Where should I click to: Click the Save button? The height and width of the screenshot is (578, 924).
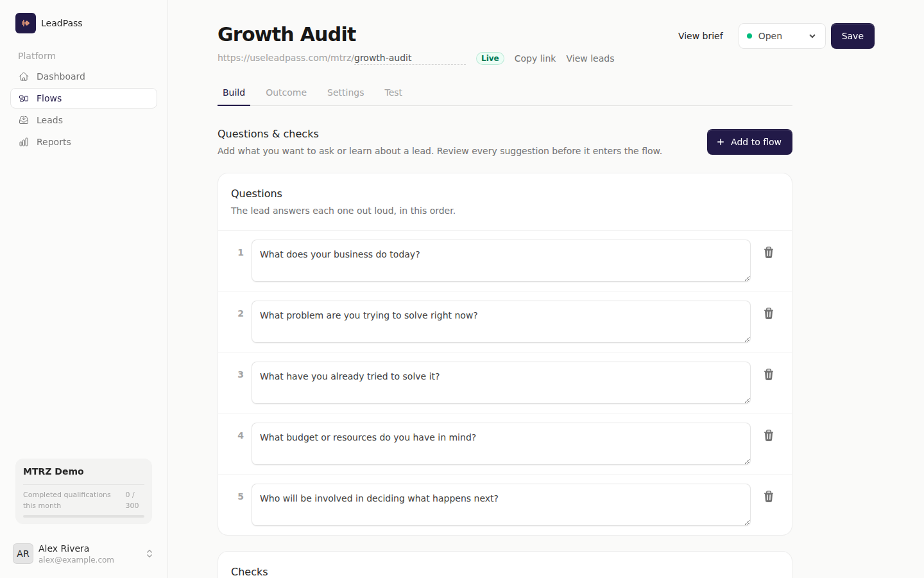point(852,36)
